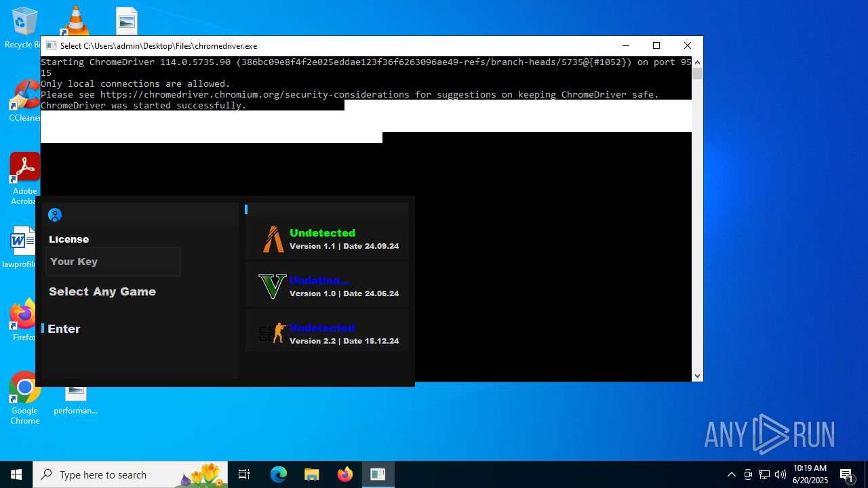
Task: Click Version 1.1 | Date 24.09.24 text
Action: tap(344, 246)
